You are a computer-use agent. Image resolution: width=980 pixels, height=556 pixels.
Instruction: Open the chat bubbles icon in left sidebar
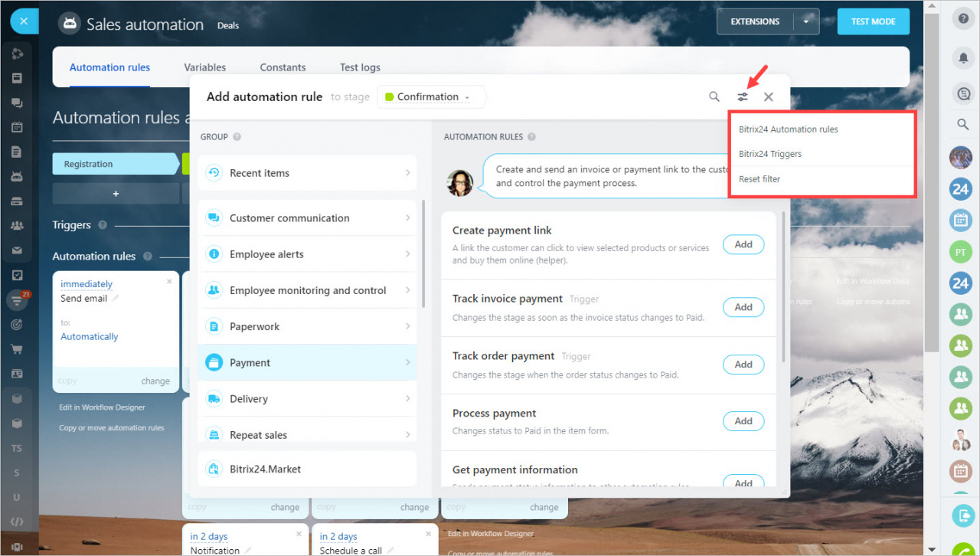click(17, 103)
